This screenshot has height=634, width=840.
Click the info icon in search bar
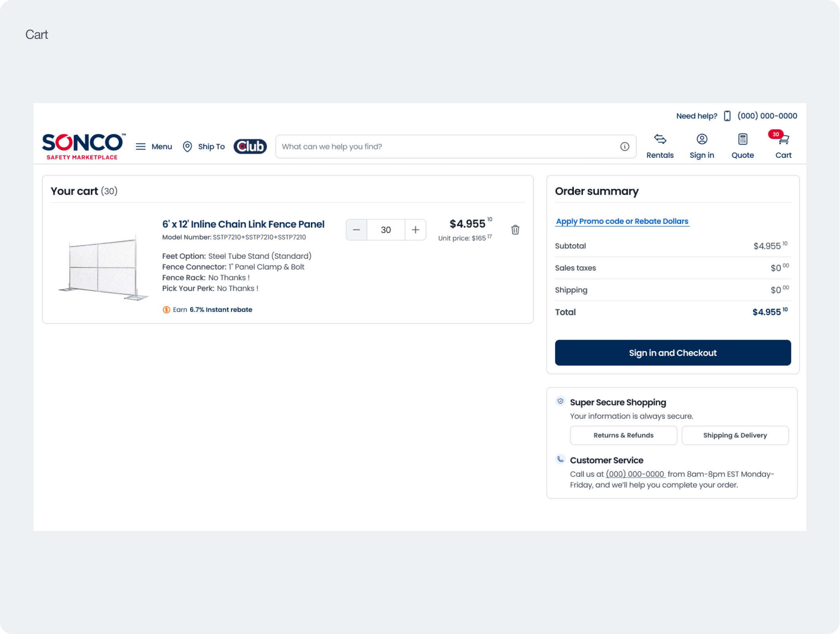click(x=625, y=147)
